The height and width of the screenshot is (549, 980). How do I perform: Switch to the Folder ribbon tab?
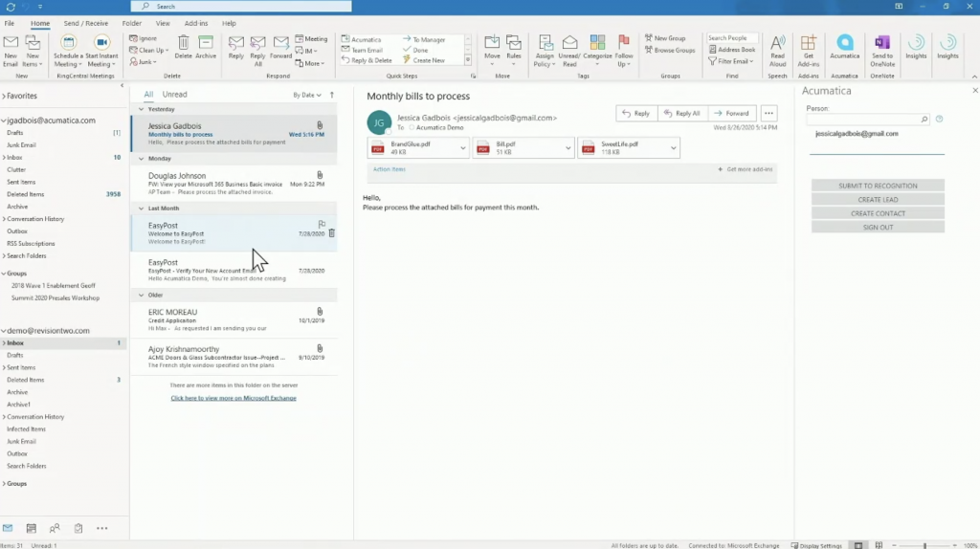point(131,23)
